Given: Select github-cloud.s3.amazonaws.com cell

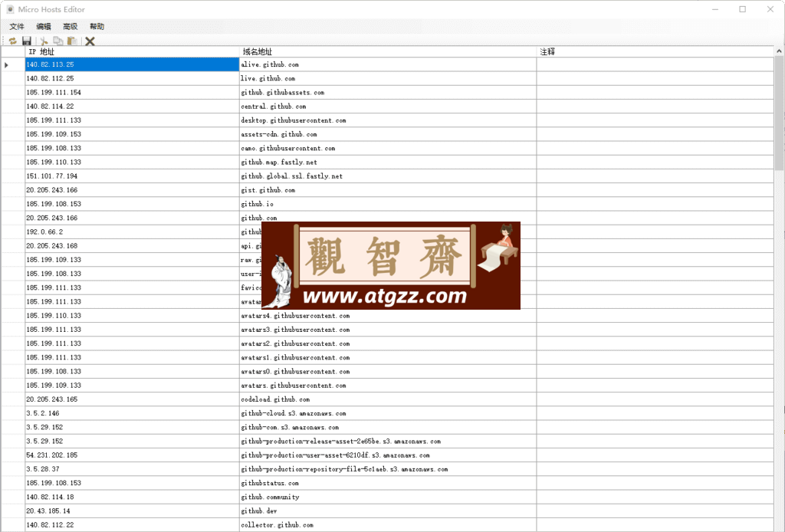Looking at the screenshot, I should click(388, 413).
